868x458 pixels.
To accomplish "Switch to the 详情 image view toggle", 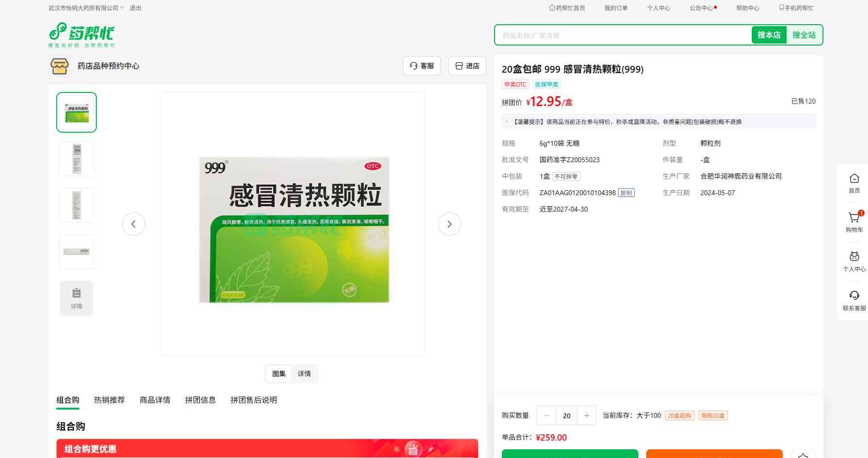I will click(x=304, y=374).
